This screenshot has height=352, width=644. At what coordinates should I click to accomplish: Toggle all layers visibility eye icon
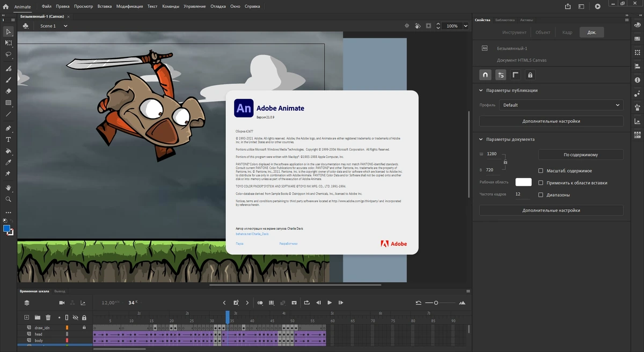pyautogui.click(x=76, y=318)
